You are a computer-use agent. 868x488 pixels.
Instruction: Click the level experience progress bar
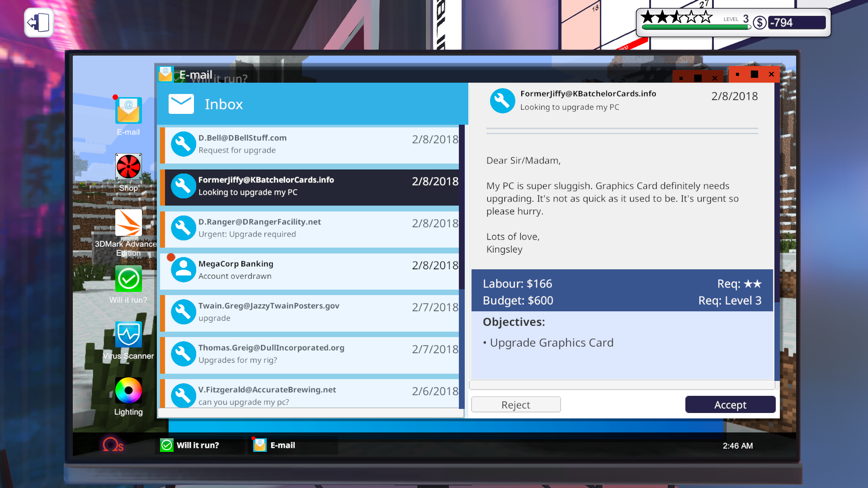pos(696,27)
